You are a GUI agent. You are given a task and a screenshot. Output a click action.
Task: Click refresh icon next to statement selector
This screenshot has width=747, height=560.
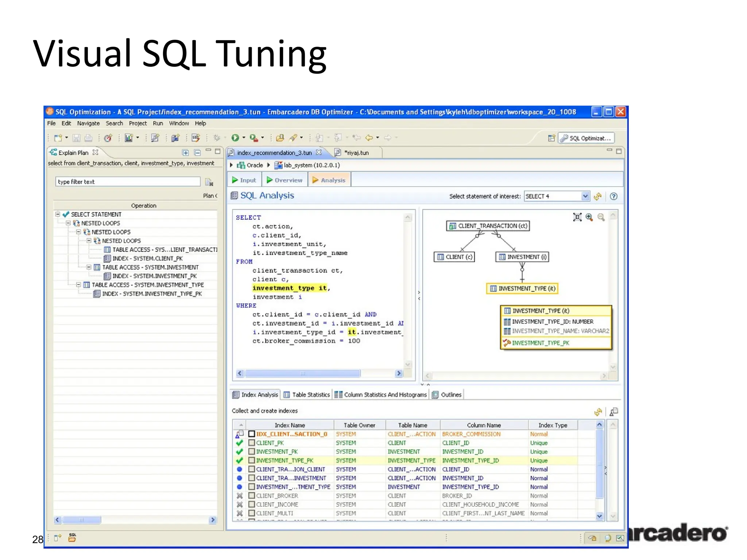597,197
